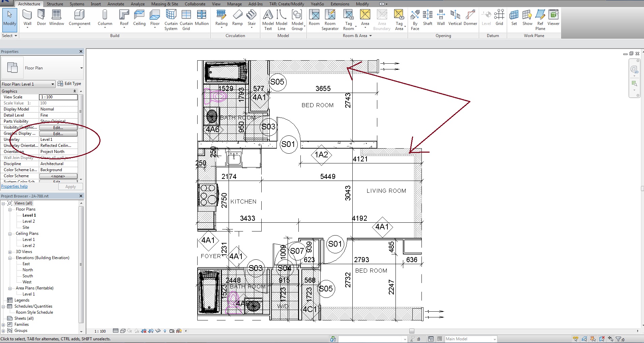Toggle Select Pinned Elements in status bar
This screenshot has width=644, height=343.
[593, 339]
